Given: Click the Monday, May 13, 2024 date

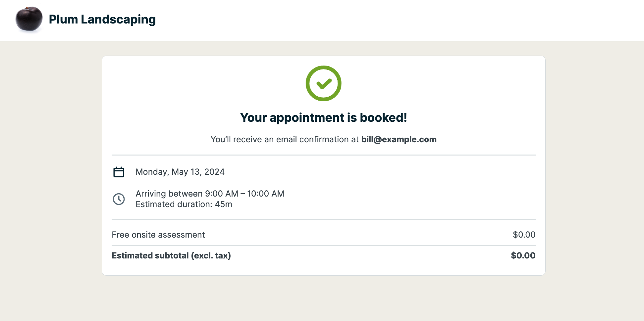Looking at the screenshot, I should (180, 172).
